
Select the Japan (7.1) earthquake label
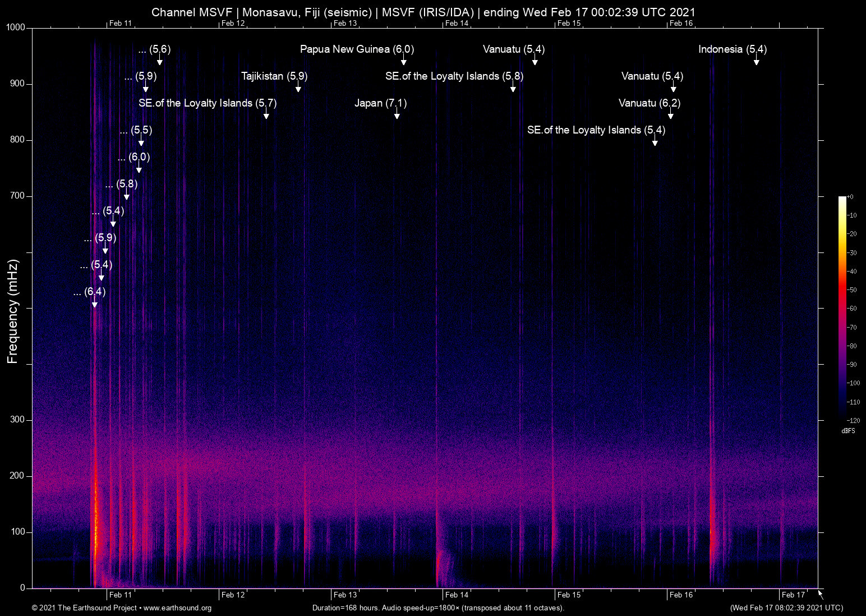click(x=380, y=103)
